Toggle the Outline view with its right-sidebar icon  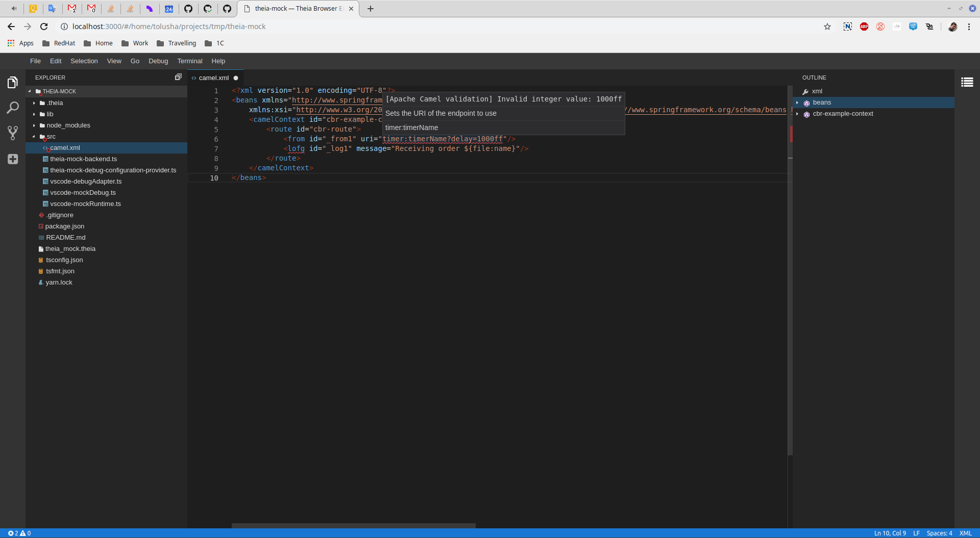pyautogui.click(x=968, y=82)
